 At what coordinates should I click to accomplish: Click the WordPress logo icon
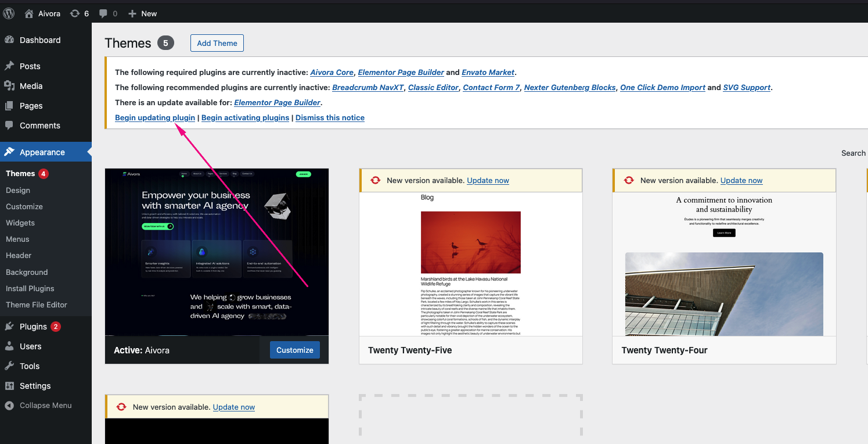[9, 13]
